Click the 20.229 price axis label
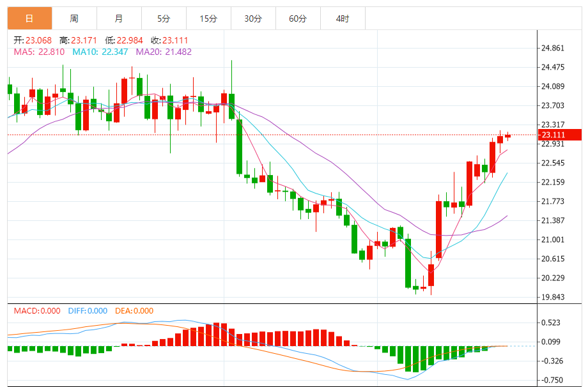This screenshot has width=588, height=387. click(x=553, y=278)
